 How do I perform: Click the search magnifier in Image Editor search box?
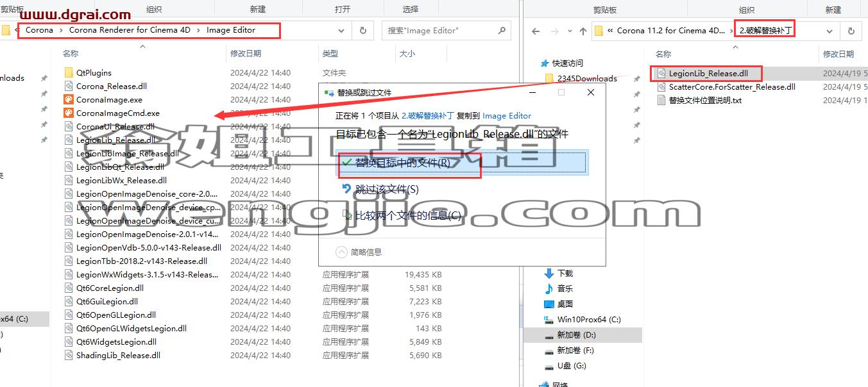(x=501, y=30)
